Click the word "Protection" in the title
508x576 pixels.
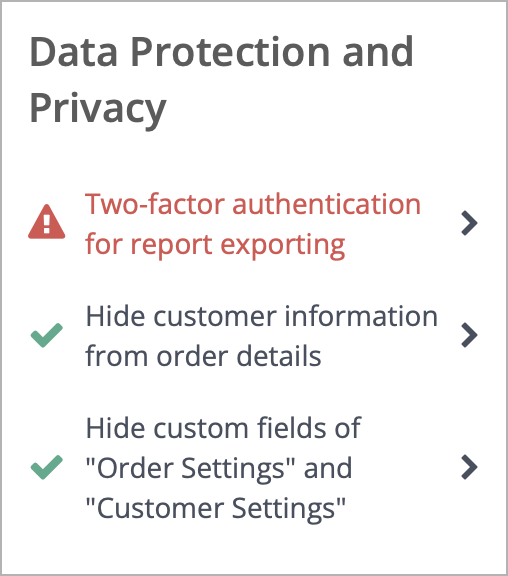click(x=231, y=52)
